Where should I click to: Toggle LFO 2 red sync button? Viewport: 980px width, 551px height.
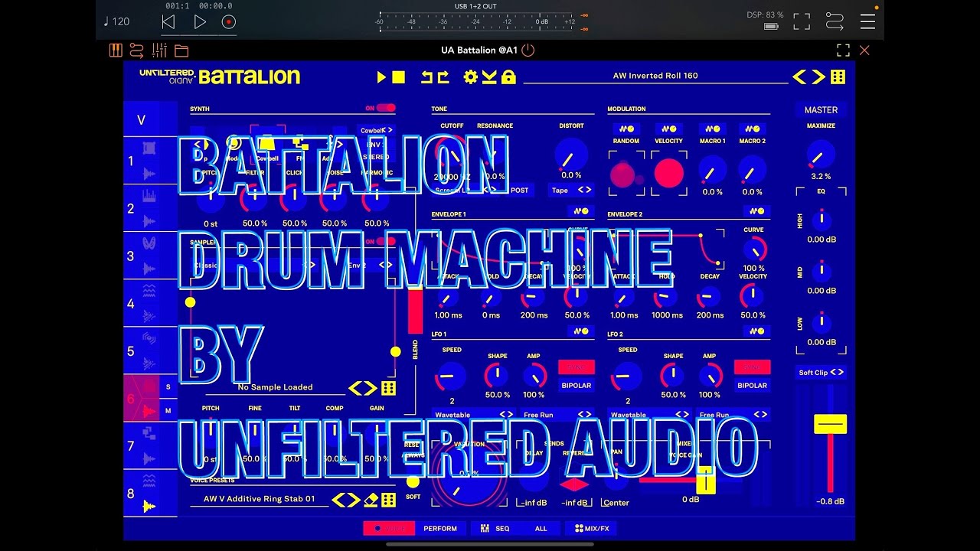click(x=752, y=367)
